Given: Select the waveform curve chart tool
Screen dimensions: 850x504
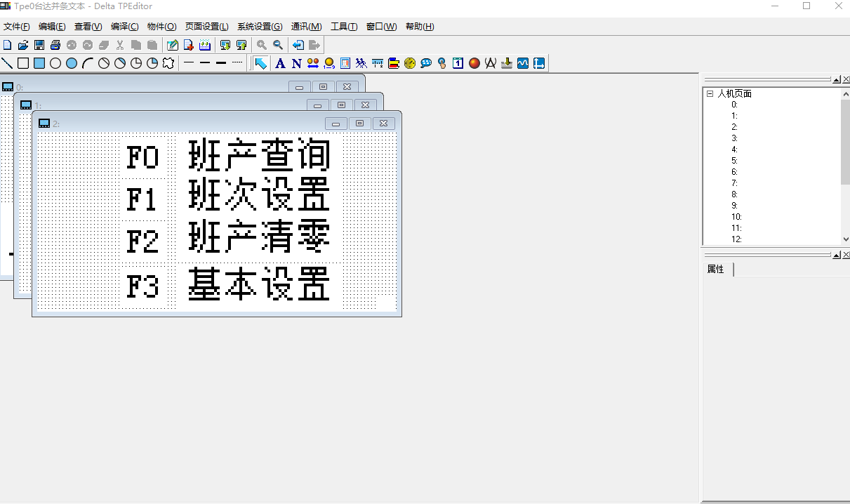Looking at the screenshot, I should click(523, 63).
